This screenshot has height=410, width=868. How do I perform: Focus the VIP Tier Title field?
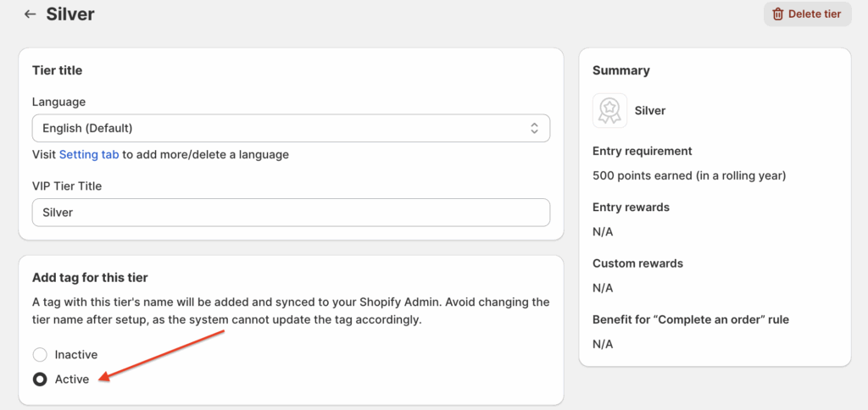coord(290,213)
